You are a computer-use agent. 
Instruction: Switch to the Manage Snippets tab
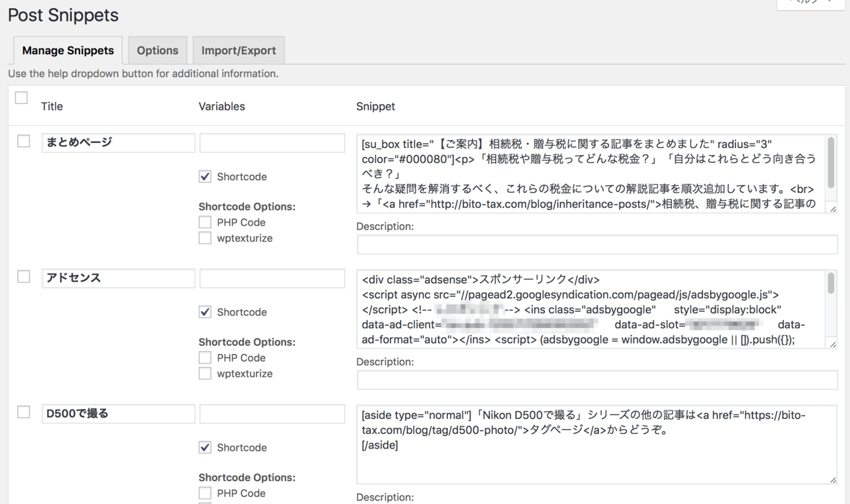click(x=68, y=50)
